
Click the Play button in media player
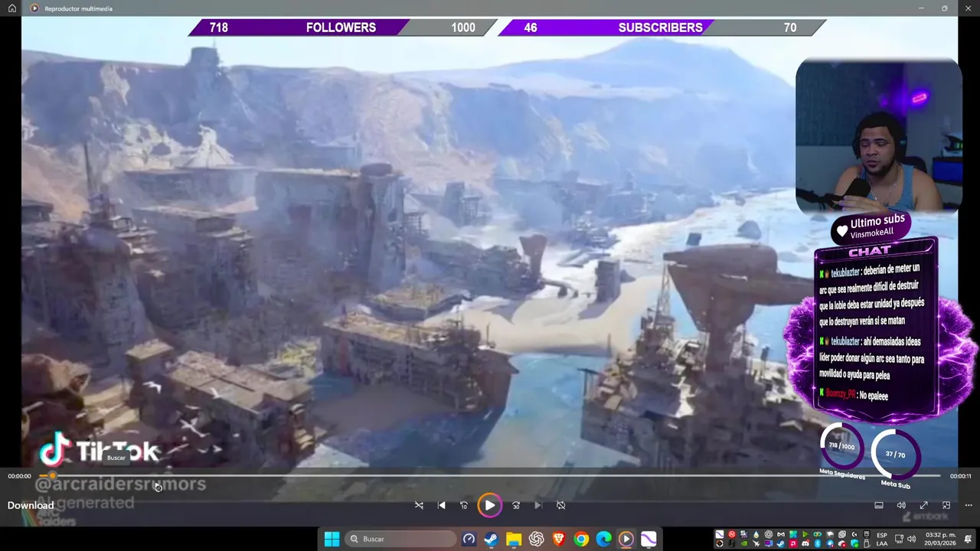489,505
